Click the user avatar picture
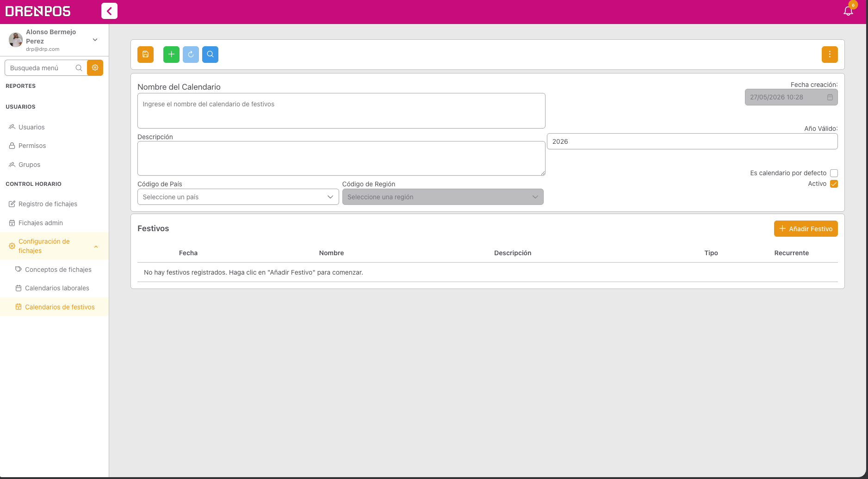868x479 pixels. pos(16,40)
